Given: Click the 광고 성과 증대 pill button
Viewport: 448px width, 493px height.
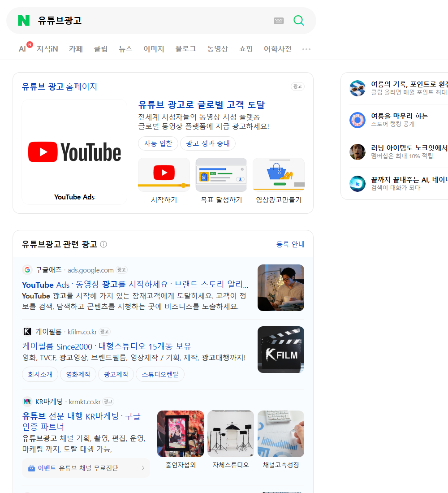Looking at the screenshot, I should 208,143.
